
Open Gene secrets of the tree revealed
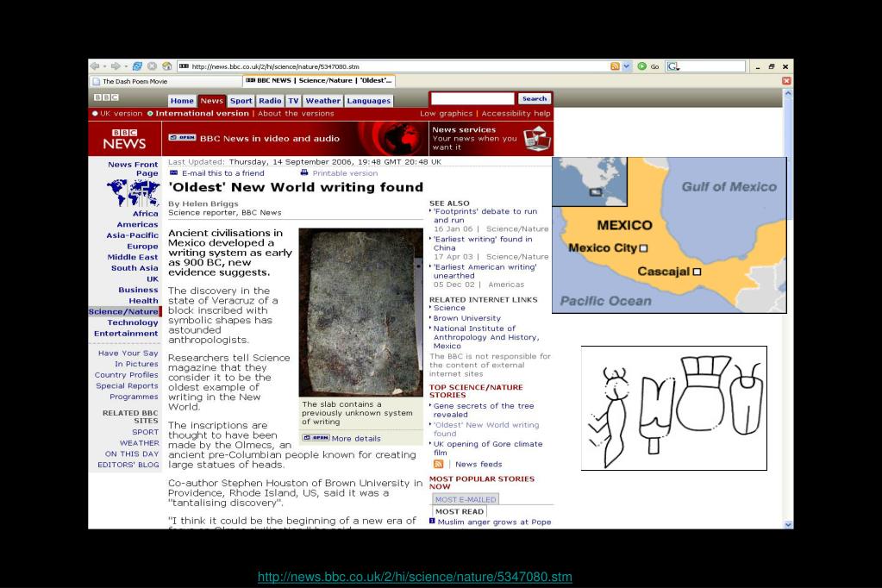point(483,410)
